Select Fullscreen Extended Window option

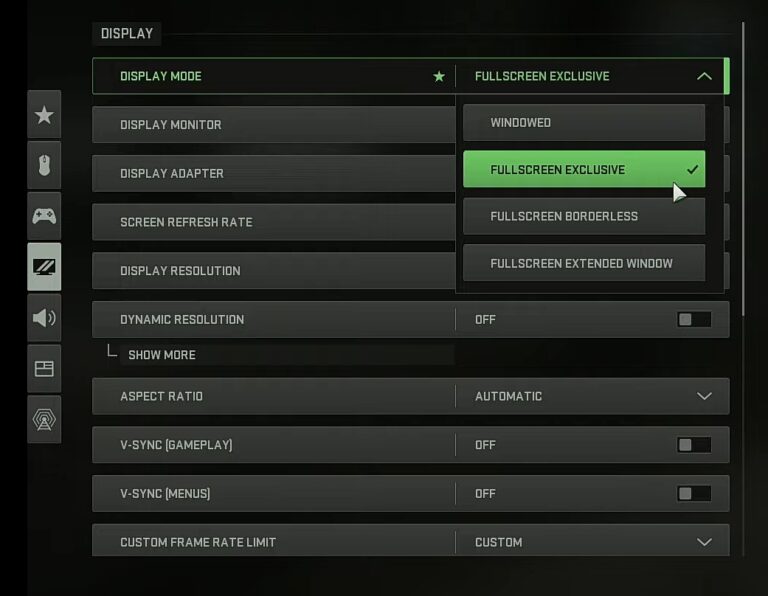point(584,264)
